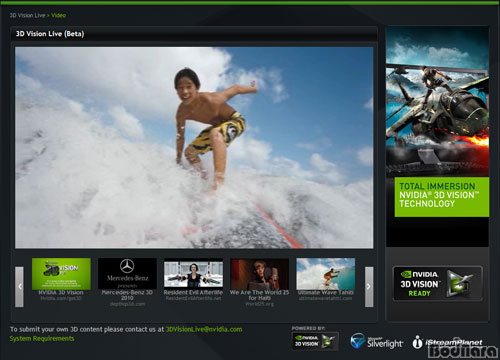
Task: Open the 3DVisionLive@nvidia.com email link
Action: (x=204, y=329)
